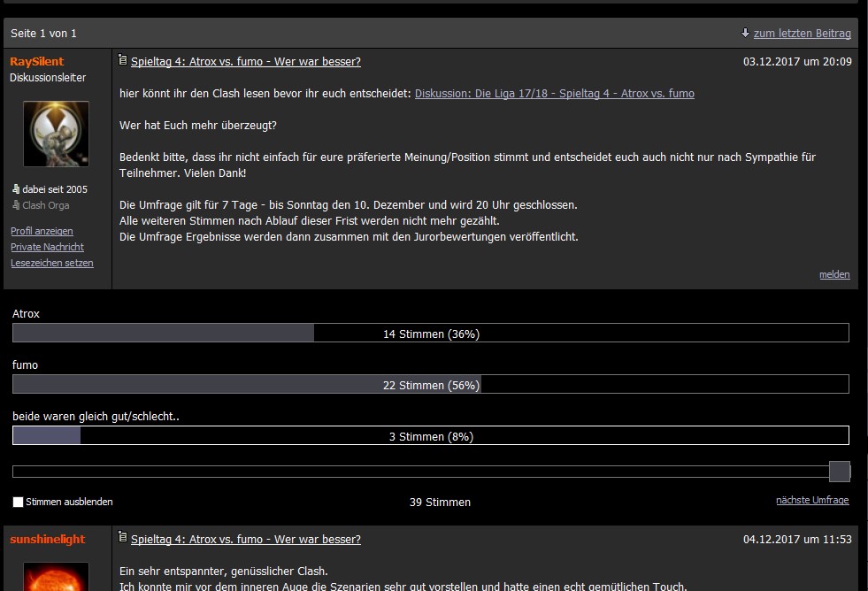This screenshot has width=868, height=591.
Task: Click the fumo poll bar showing 22 Stimmen
Action: point(431,384)
